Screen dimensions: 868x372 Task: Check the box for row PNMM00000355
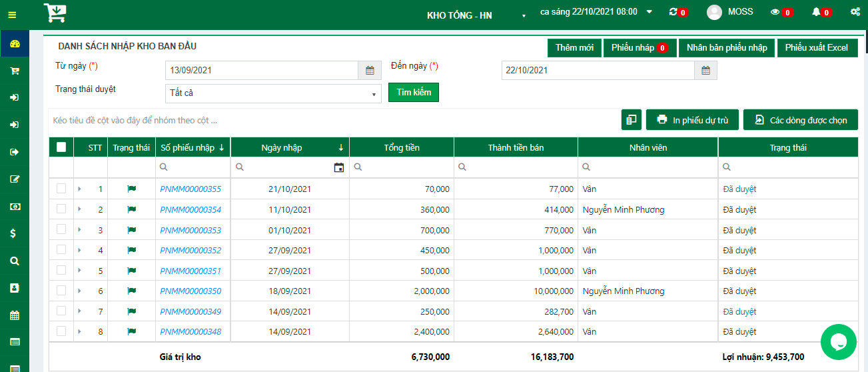(61, 189)
